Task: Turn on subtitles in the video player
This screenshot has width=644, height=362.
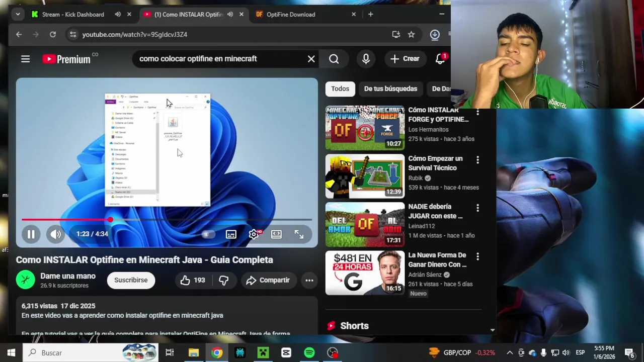Action: tap(231, 234)
